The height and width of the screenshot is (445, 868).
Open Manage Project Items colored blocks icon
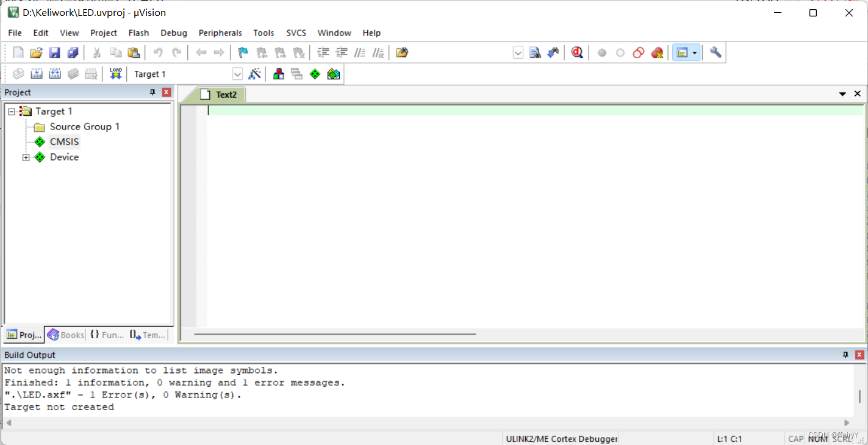tap(279, 74)
